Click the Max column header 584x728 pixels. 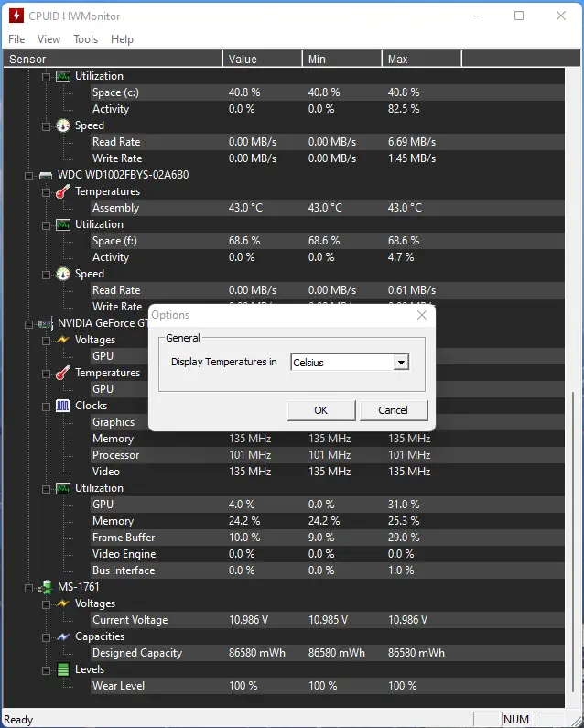[x=422, y=60]
